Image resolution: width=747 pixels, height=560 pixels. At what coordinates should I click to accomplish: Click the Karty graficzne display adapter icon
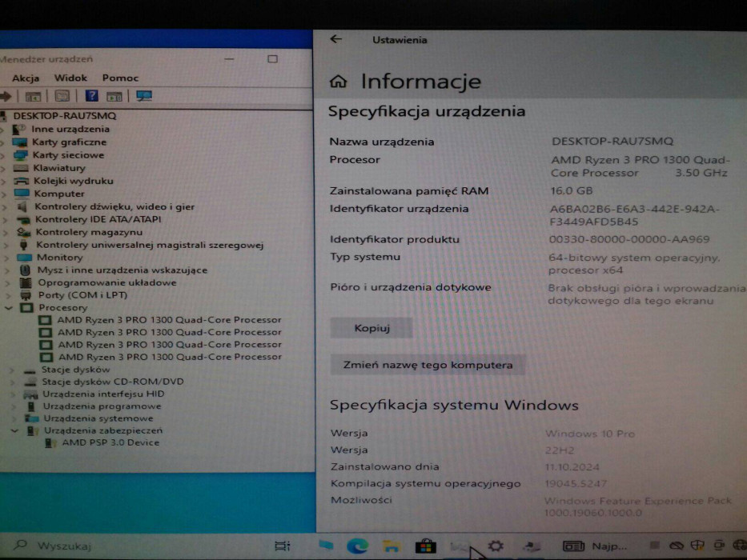20,142
